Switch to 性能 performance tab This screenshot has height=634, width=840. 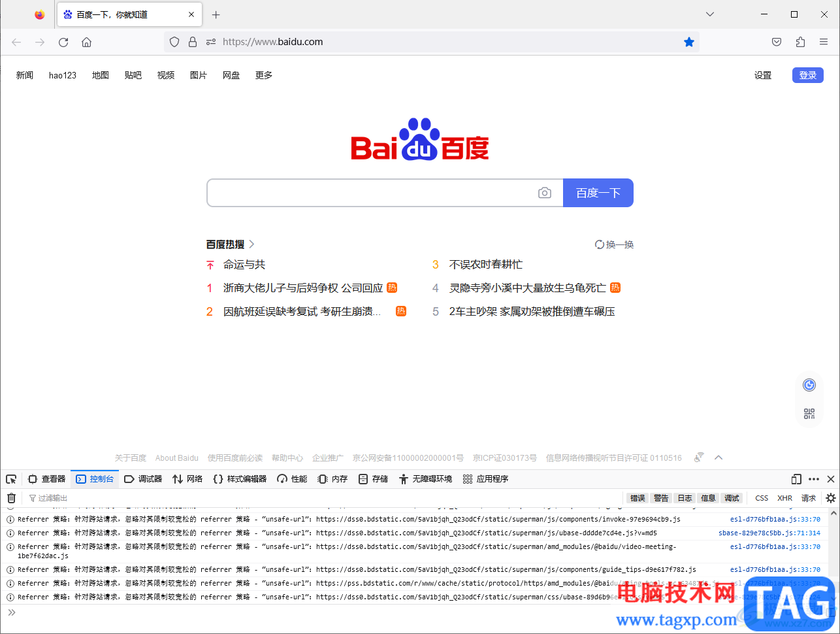pos(292,479)
